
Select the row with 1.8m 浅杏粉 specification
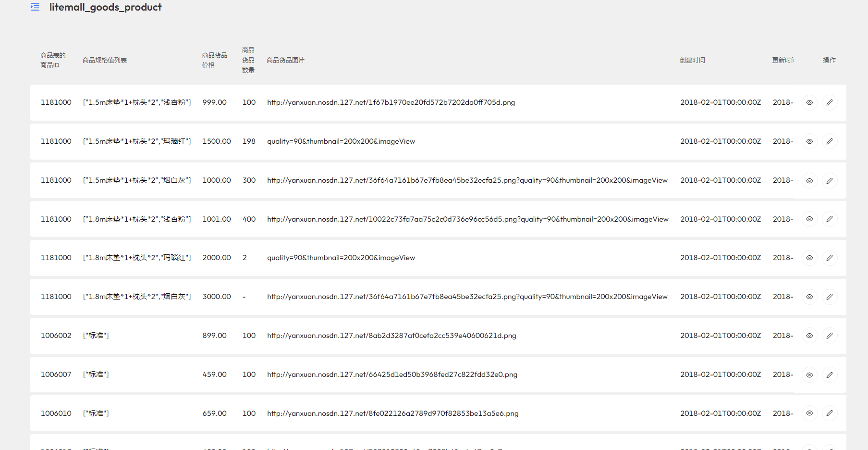click(x=137, y=219)
